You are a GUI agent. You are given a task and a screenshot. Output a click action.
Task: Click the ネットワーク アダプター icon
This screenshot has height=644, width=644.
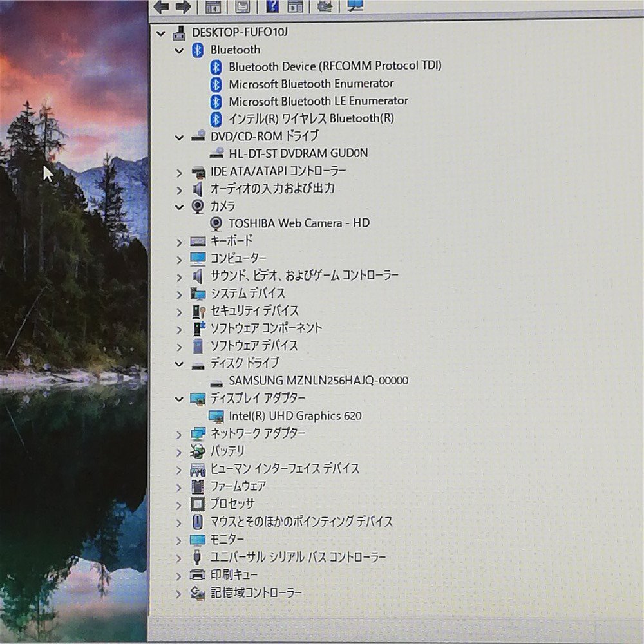pos(198,433)
